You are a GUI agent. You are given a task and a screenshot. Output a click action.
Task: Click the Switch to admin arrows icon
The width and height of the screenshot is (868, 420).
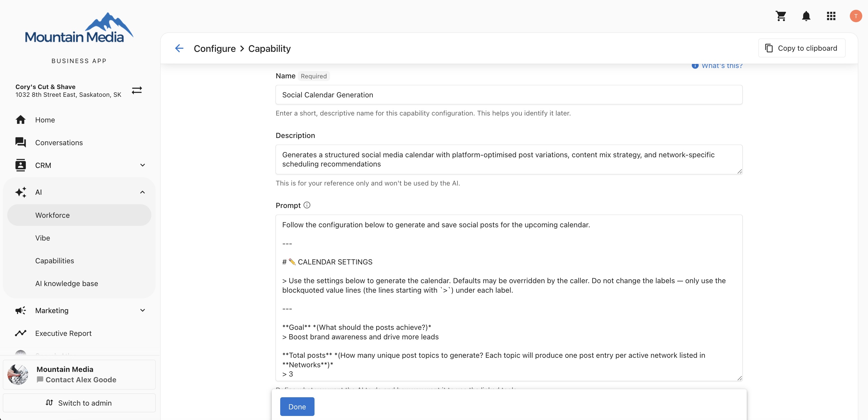(x=49, y=402)
